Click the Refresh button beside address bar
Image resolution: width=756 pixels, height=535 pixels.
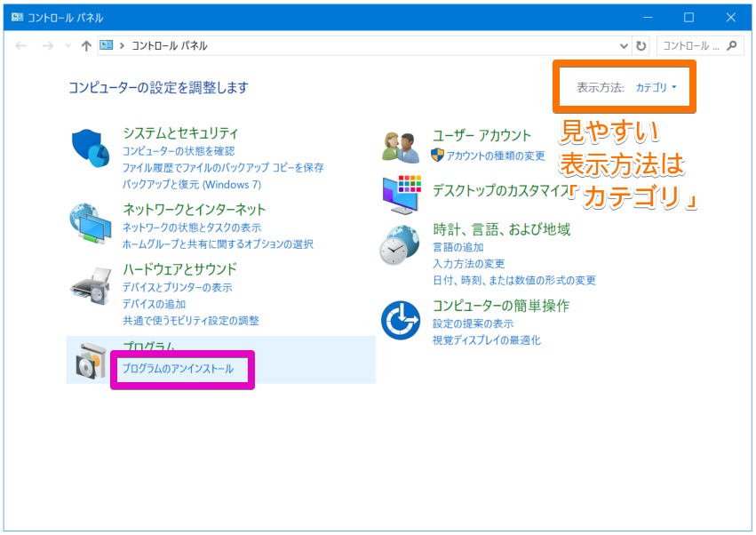(641, 46)
